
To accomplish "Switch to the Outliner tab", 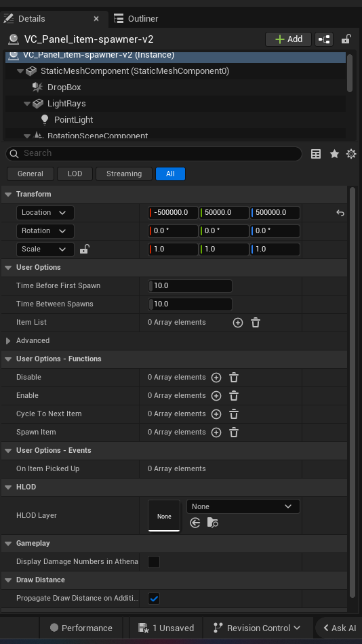I will click(x=136, y=19).
